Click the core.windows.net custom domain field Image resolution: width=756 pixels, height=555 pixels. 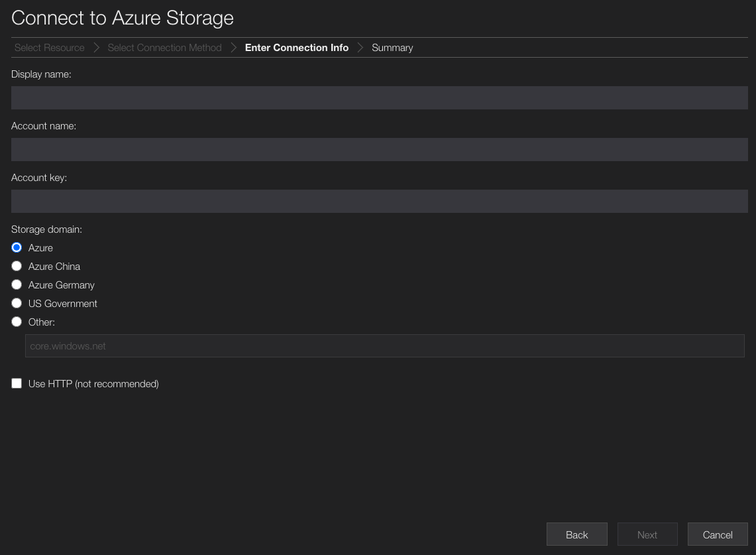[385, 346]
